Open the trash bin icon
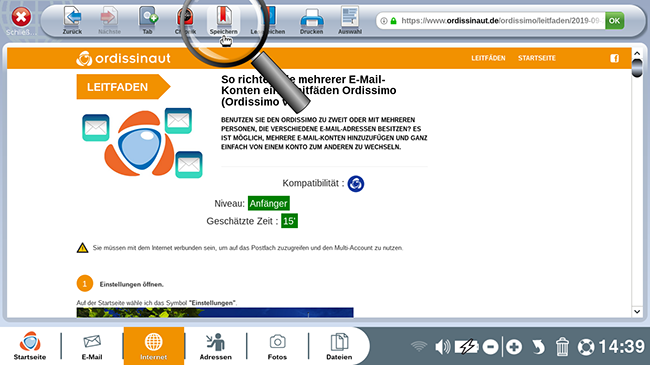The image size is (650, 365). click(562, 347)
